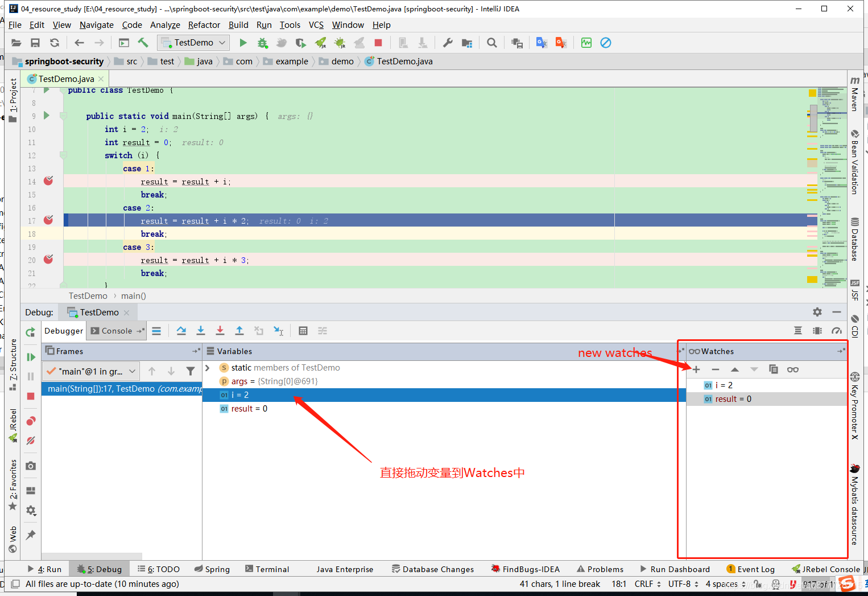
Task: Fold the switch block at line 12
Action: point(64,155)
